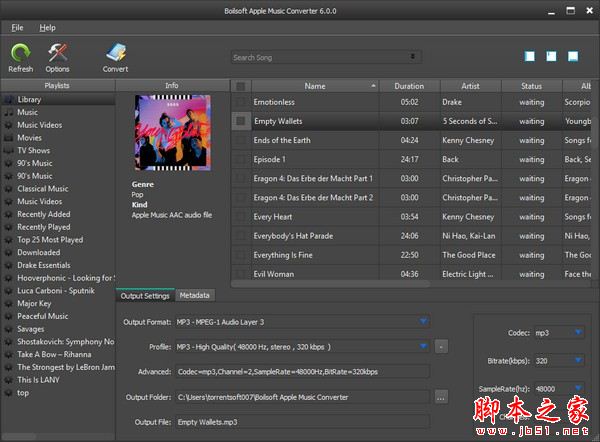Check the box for Everybody's Hat Parade
The height and width of the screenshot is (442, 600).
[x=241, y=236]
